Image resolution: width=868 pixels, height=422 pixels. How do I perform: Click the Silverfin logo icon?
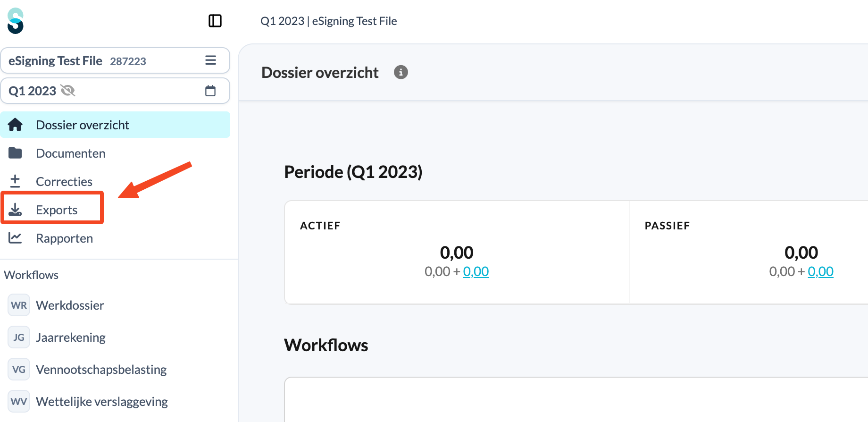coord(16,21)
